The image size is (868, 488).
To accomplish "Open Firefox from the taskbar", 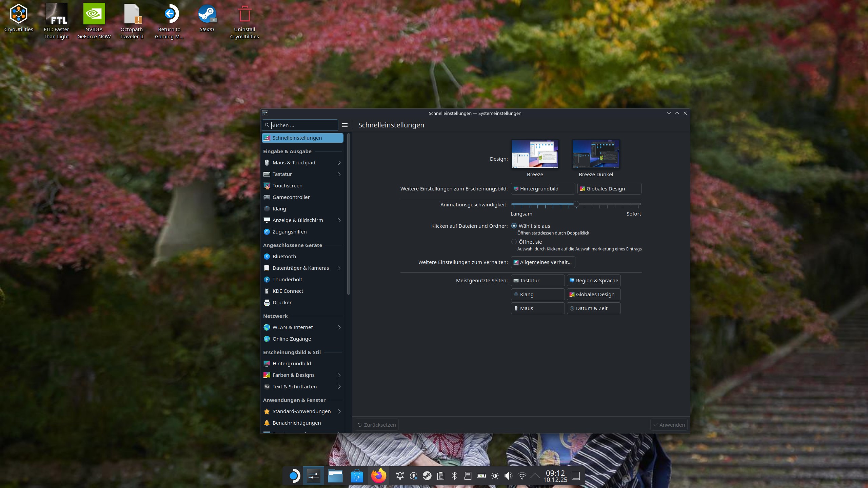I will (x=378, y=476).
